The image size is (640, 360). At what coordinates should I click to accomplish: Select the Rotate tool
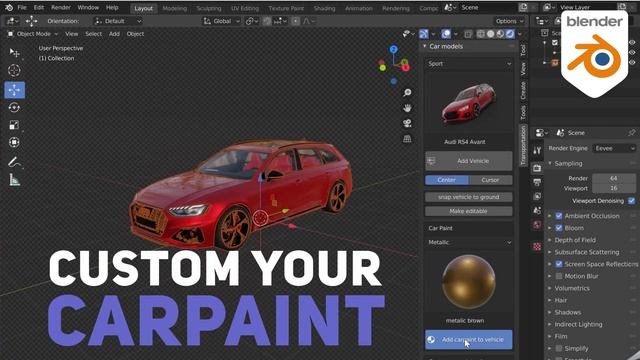pyautogui.click(x=14, y=107)
